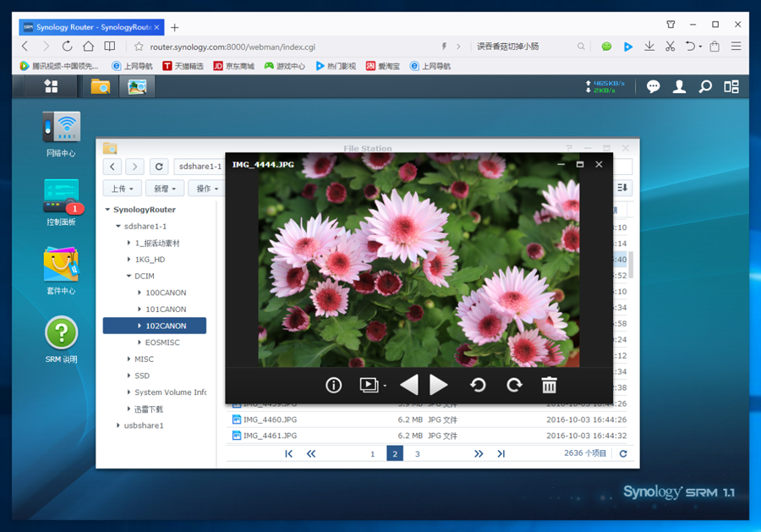Expand the 100CANON folder tree node
Image resolution: width=761 pixels, height=532 pixels.
(139, 293)
